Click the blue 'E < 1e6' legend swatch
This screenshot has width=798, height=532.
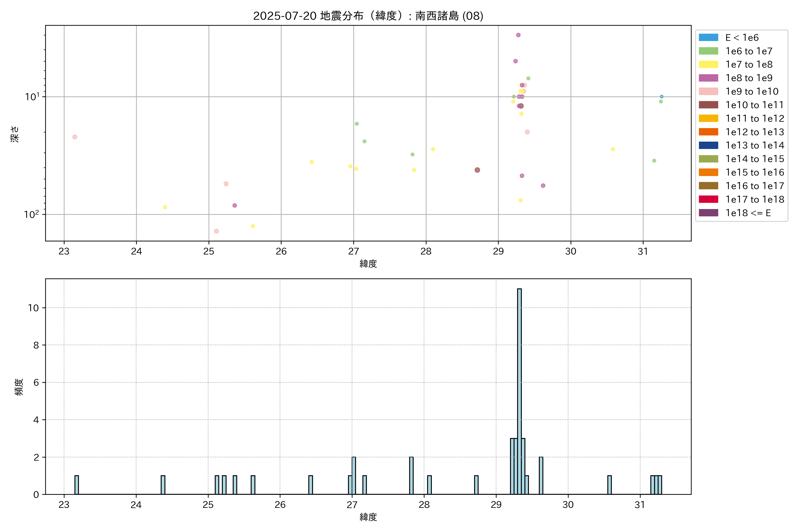tap(708, 38)
